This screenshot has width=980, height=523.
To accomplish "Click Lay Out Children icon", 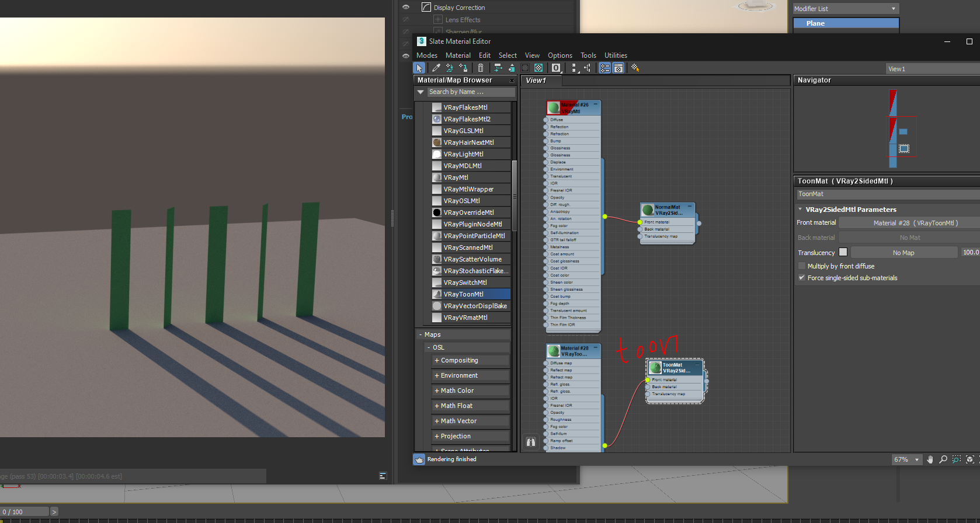I will [x=588, y=68].
